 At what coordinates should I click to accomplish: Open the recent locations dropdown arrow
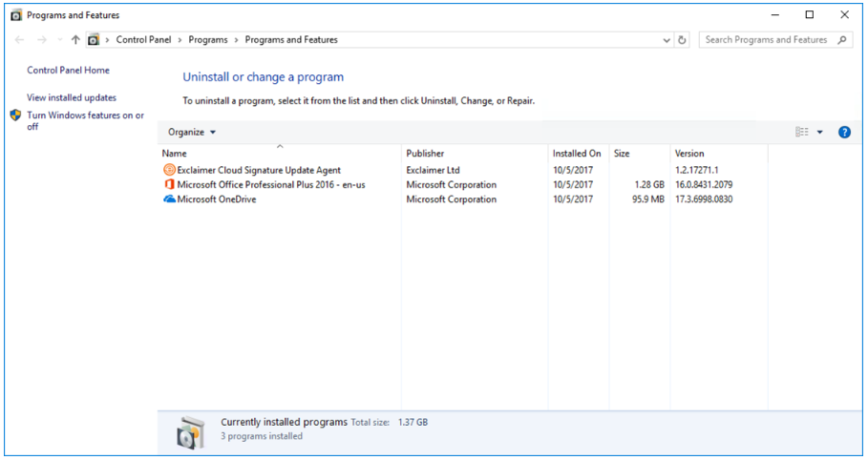pyautogui.click(x=59, y=40)
